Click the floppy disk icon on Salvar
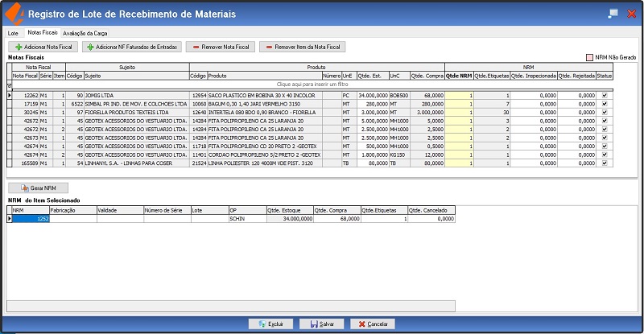The width and height of the screenshot is (644, 334). tap(314, 324)
